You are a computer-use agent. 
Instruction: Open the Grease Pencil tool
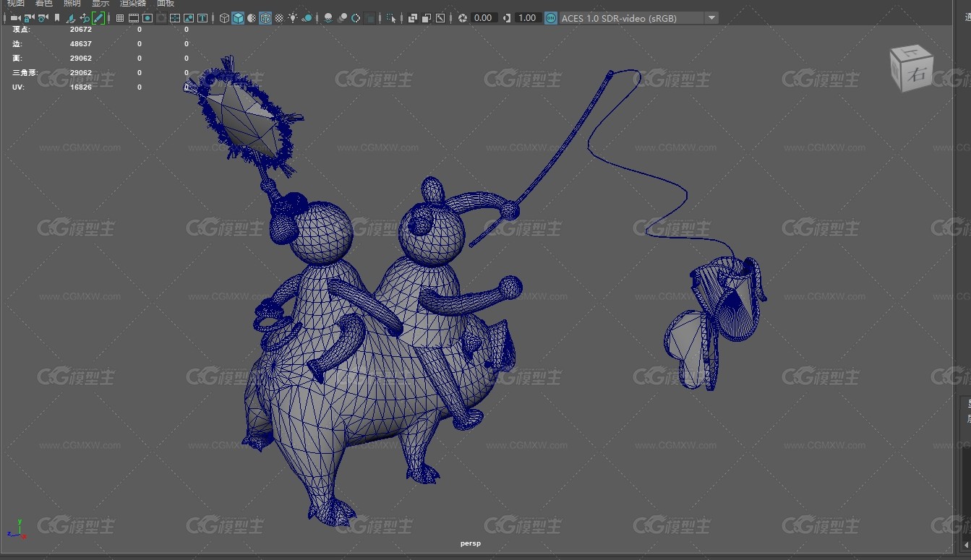click(98, 18)
